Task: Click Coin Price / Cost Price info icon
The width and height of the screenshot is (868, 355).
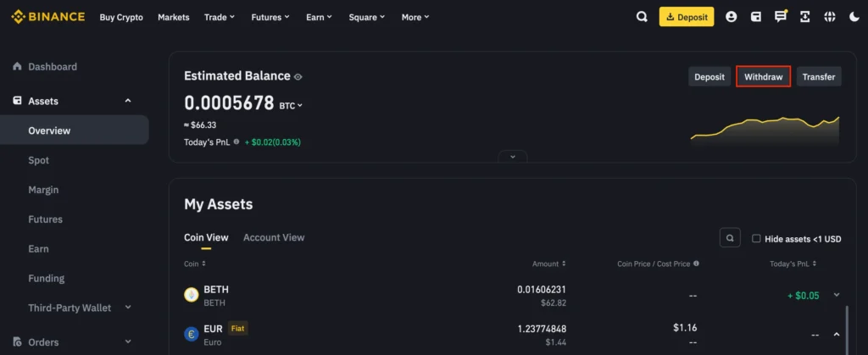Action: click(x=696, y=263)
